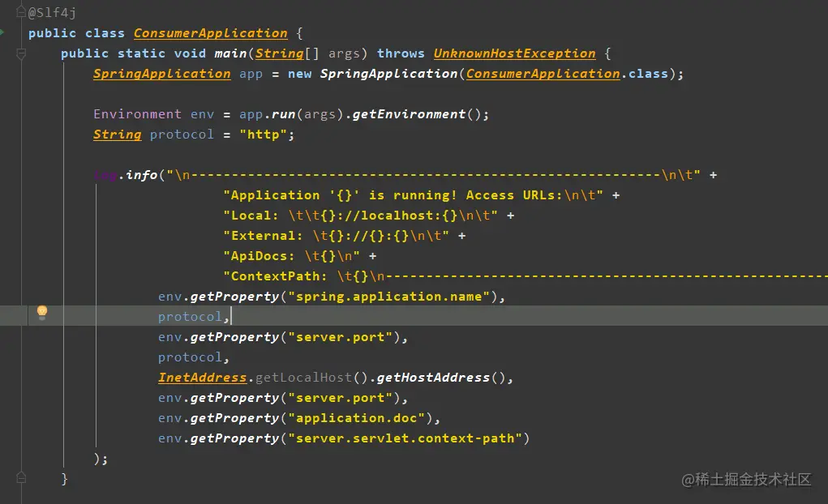Click the static keyword
This screenshot has height=504, width=828.
tap(141, 53)
